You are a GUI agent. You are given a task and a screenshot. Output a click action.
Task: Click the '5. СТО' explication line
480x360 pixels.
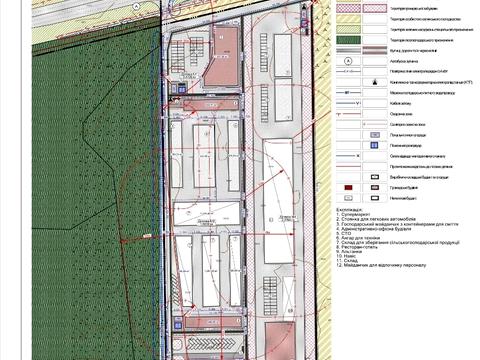(x=344, y=233)
